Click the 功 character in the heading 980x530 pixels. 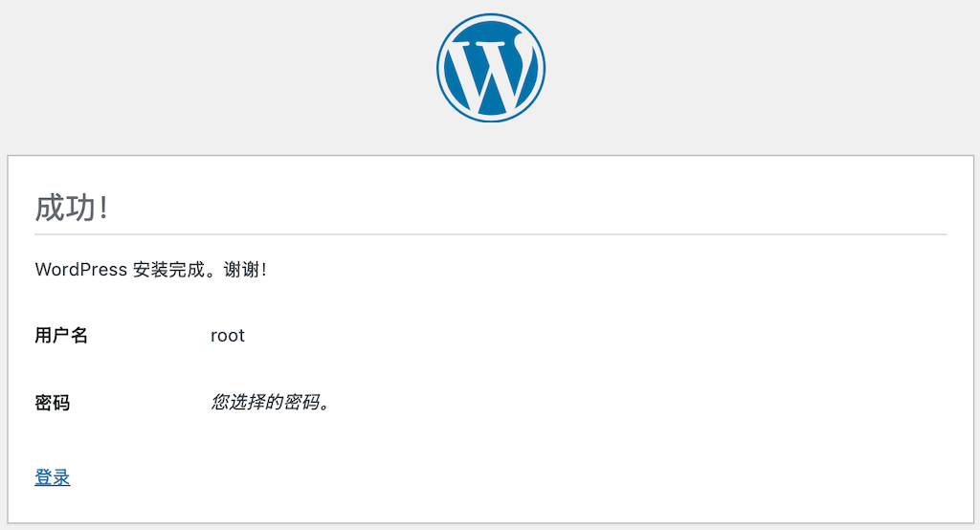[x=80, y=208]
